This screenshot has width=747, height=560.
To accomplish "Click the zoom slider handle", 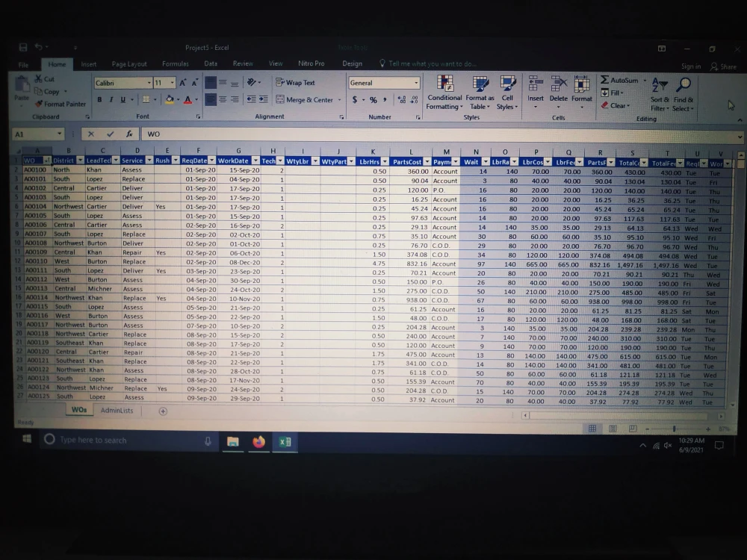I will click(x=674, y=429).
